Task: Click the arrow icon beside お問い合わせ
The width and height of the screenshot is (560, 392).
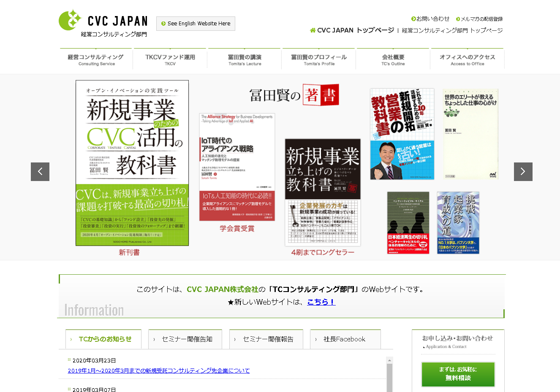Action: point(413,19)
